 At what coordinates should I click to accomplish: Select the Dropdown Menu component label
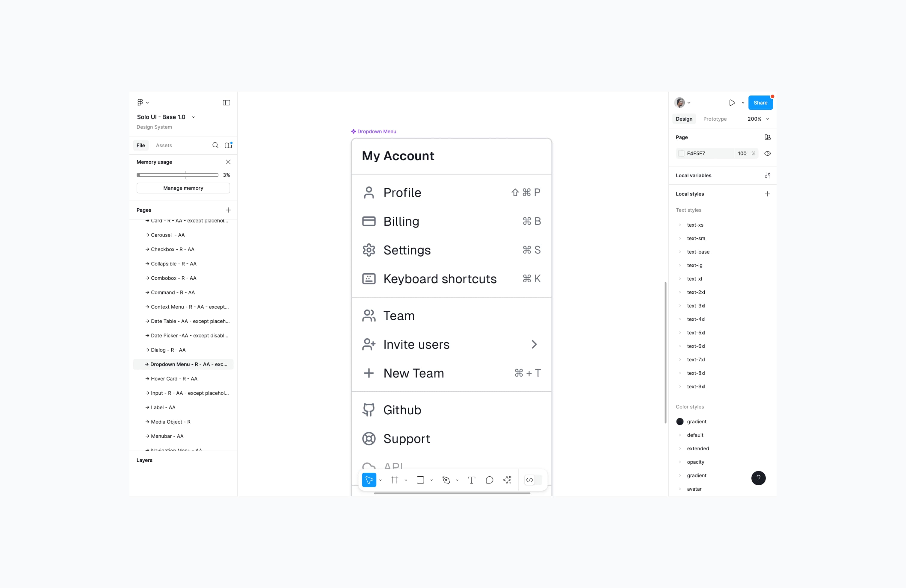(373, 132)
